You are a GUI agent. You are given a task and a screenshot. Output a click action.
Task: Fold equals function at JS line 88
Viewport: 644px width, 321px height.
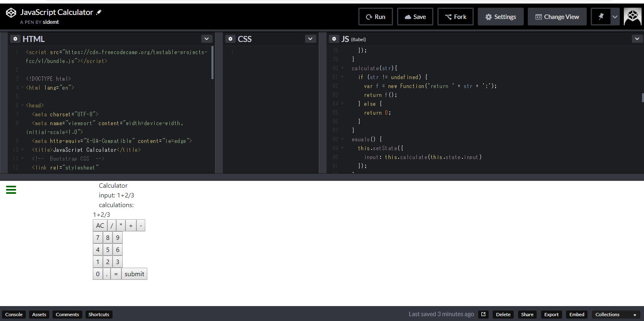(342, 139)
